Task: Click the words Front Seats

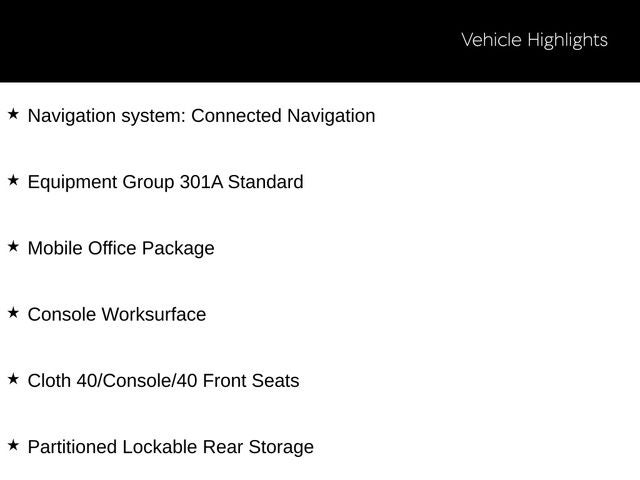Action: point(251,381)
